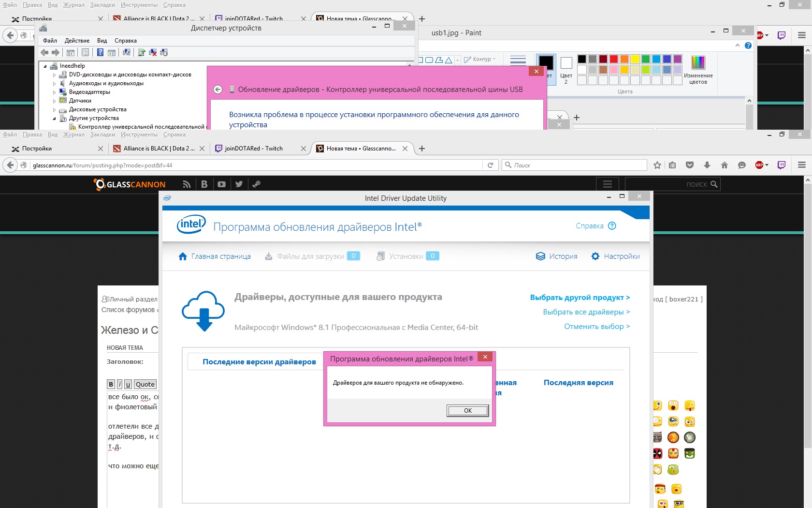Pick the red swatch in Paint palette
This screenshot has width=812, height=508.
(x=614, y=59)
